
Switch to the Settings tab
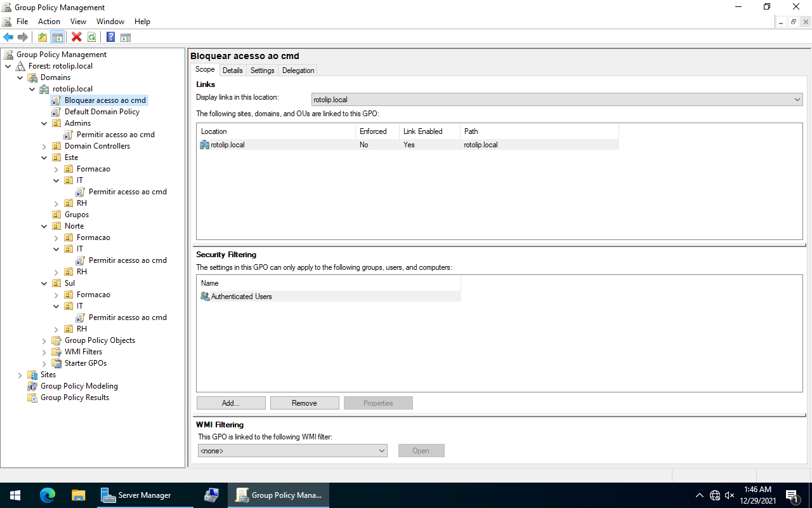[x=262, y=70]
